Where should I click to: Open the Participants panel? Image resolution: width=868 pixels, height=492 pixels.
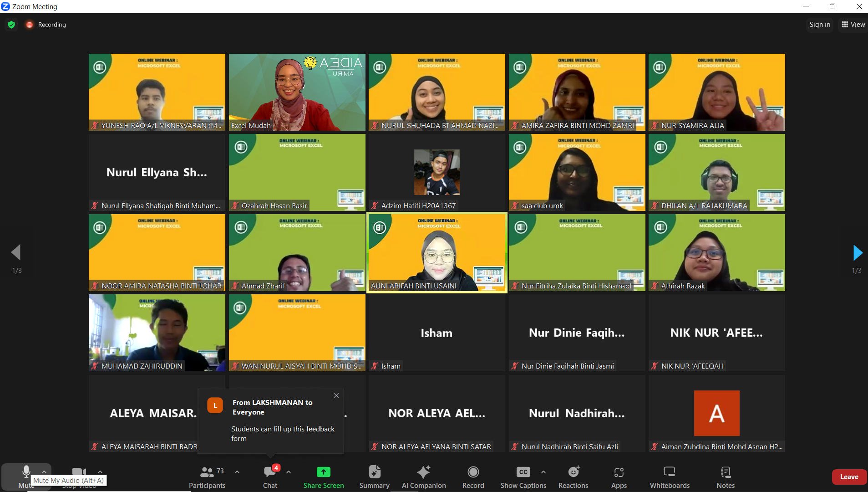[207, 477]
